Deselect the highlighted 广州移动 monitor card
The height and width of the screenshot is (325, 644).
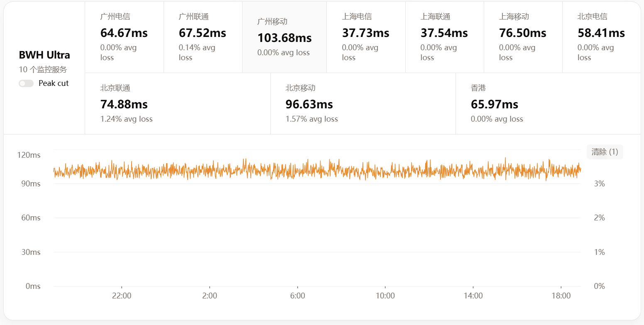(284, 37)
